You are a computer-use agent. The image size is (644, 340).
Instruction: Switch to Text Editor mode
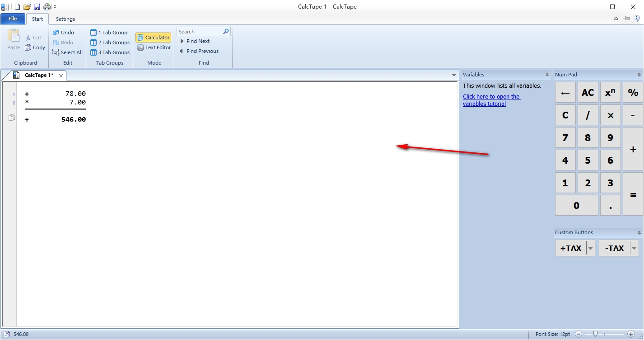154,47
